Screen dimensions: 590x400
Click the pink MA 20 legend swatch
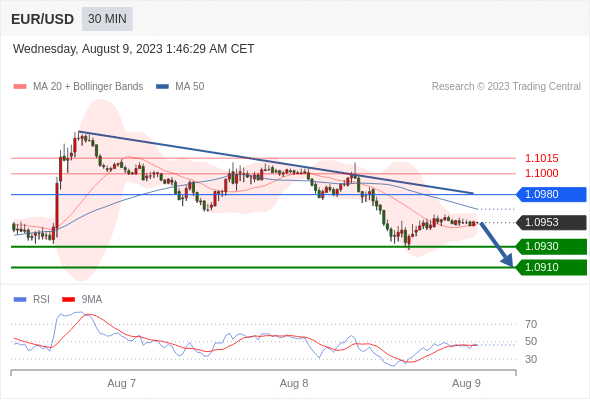20,87
